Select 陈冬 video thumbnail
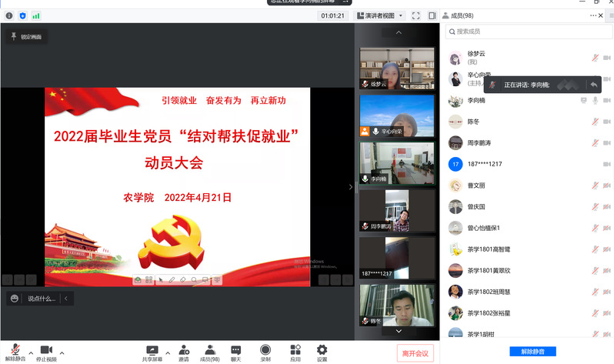Image resolution: width=614 pixels, height=364 pixels. [397, 306]
